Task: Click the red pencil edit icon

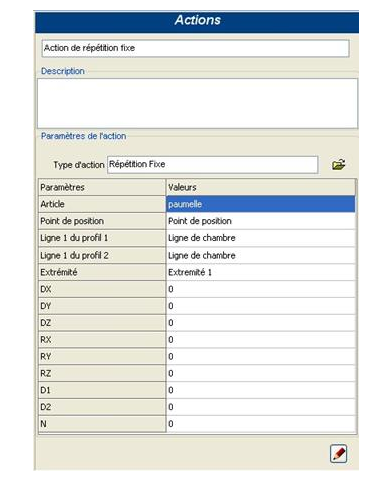Action: (338, 454)
